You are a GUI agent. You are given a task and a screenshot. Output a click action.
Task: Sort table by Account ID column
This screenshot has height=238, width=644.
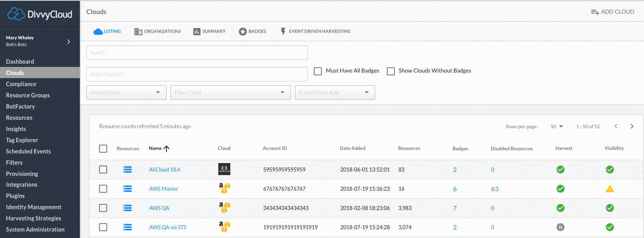[275, 148]
